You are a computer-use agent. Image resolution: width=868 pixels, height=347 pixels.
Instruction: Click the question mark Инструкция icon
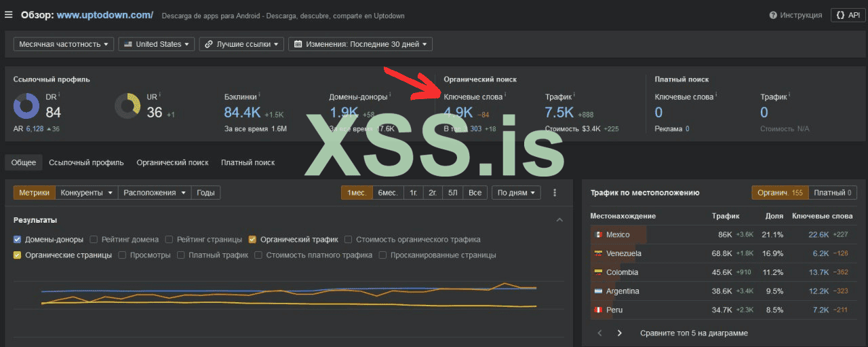(x=774, y=15)
